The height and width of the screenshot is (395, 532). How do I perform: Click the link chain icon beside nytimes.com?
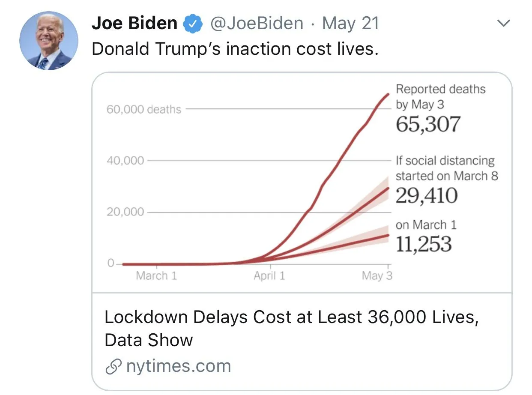(x=114, y=367)
